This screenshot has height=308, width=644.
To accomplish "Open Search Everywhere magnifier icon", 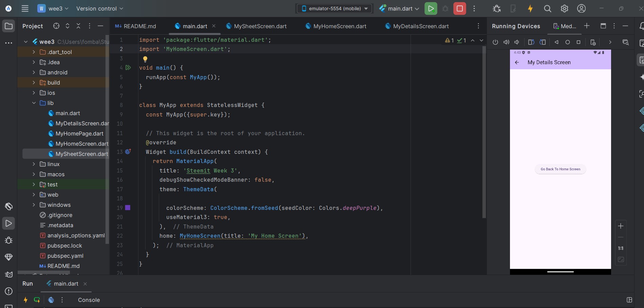I will (547, 8).
